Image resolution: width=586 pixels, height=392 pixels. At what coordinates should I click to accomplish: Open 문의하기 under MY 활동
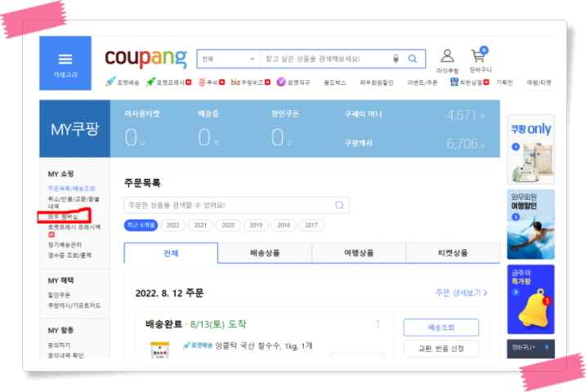tap(59, 345)
